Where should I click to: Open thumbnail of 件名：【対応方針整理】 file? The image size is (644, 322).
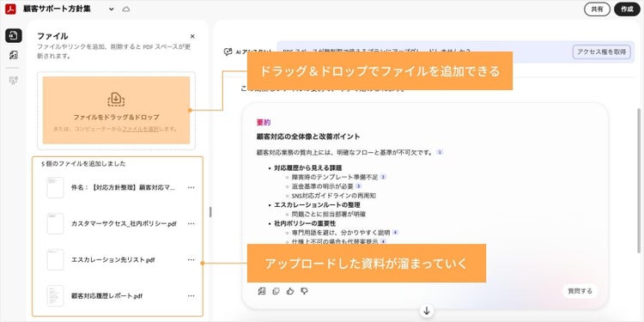[55, 188]
